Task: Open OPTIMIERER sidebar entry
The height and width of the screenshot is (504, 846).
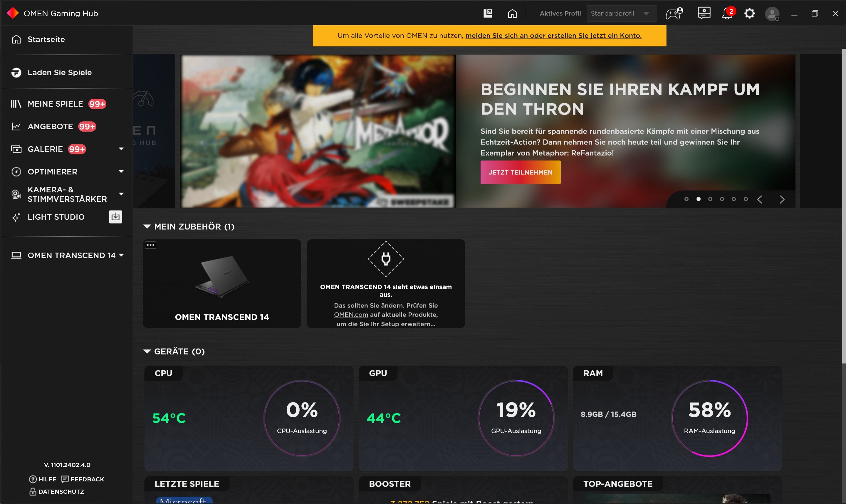Action: (x=53, y=172)
